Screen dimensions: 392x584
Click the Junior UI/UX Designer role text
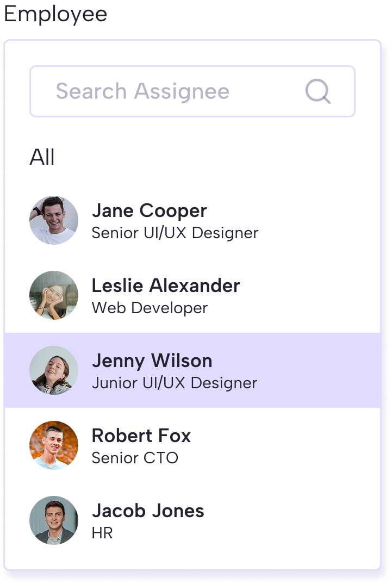pyautogui.click(x=174, y=383)
